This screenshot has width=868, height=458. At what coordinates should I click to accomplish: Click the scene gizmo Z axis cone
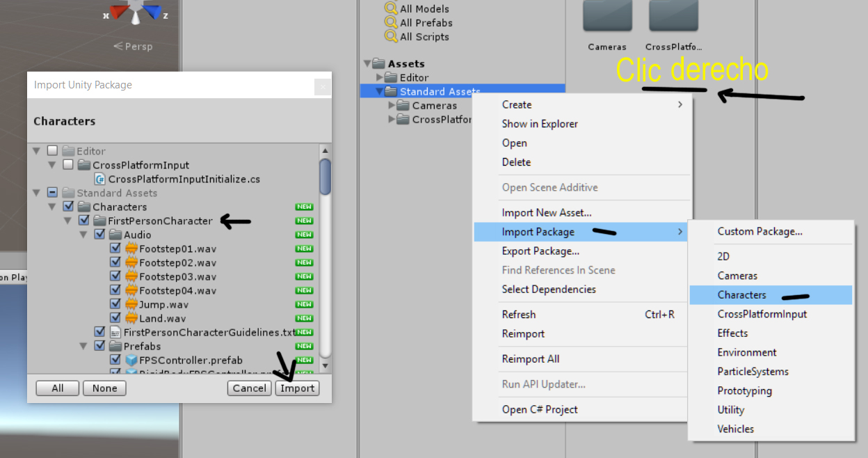[152, 12]
